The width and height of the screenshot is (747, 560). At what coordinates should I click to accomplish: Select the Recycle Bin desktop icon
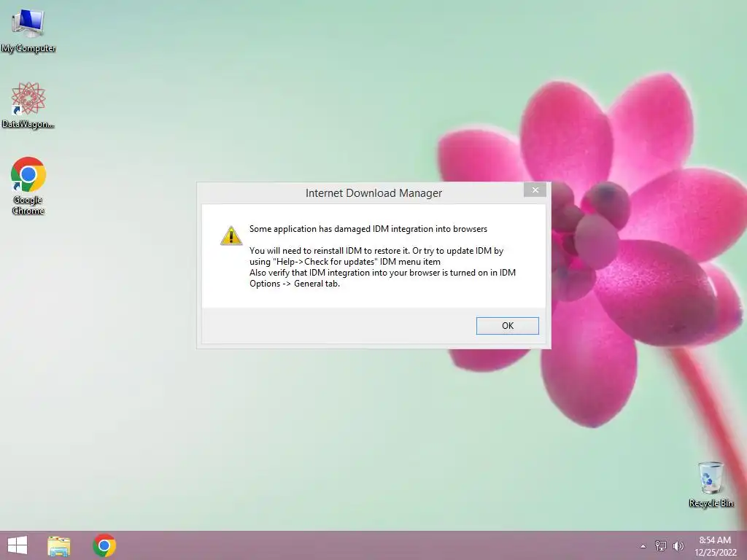(711, 484)
